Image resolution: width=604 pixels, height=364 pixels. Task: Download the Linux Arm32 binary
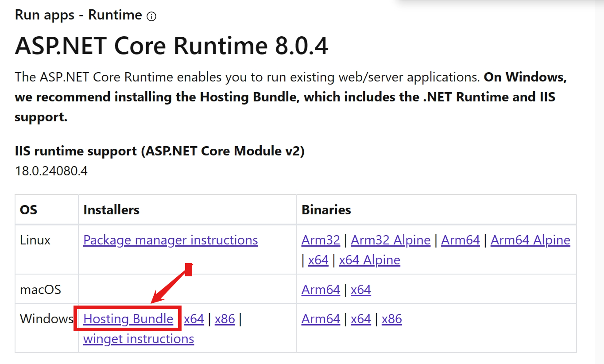pos(321,240)
